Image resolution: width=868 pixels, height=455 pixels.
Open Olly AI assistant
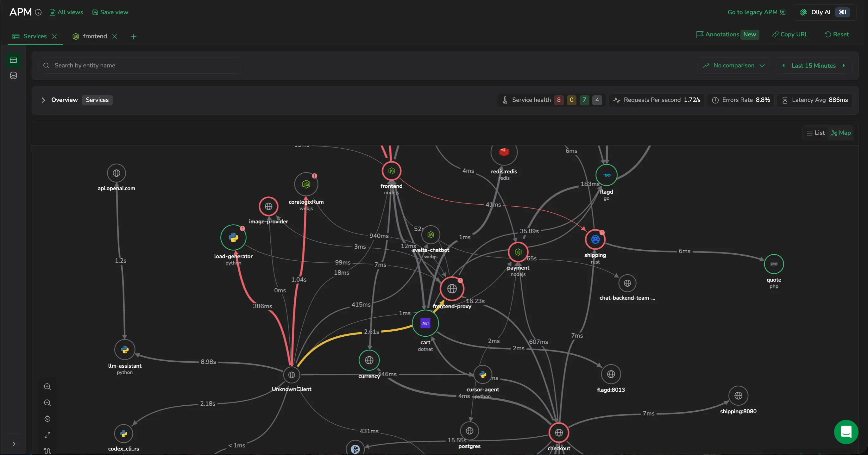(x=824, y=12)
